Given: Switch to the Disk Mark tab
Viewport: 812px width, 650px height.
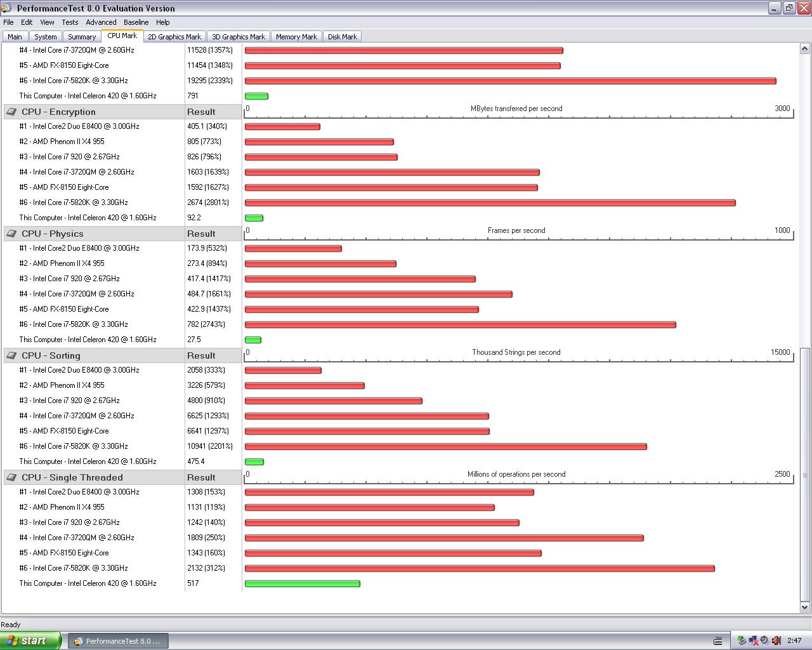Looking at the screenshot, I should (343, 37).
